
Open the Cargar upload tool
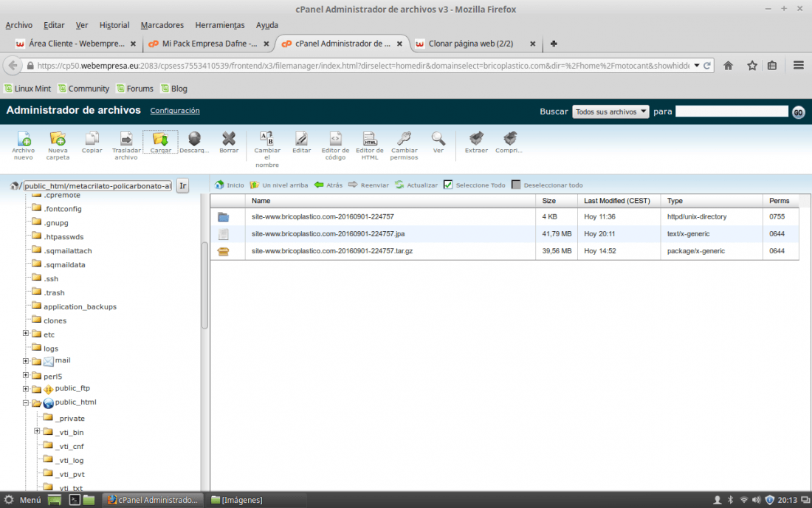click(160, 143)
